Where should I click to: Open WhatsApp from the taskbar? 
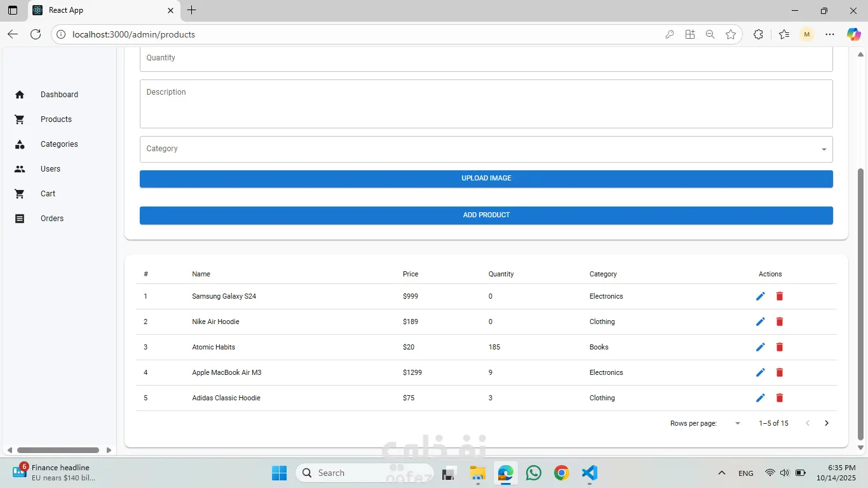coord(534,473)
